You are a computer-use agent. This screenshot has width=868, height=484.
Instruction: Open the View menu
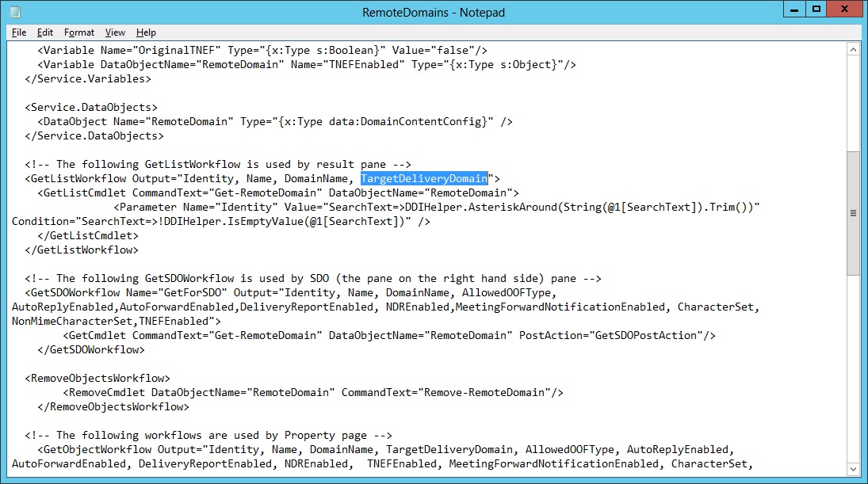(x=115, y=32)
